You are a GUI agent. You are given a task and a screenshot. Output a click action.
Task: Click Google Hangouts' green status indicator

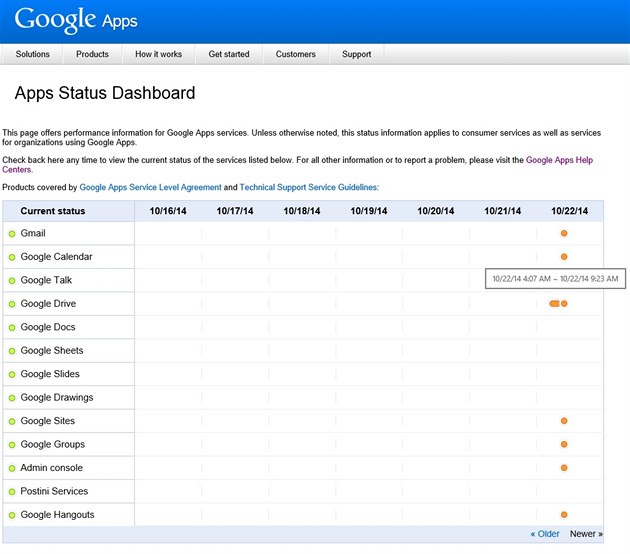12,515
